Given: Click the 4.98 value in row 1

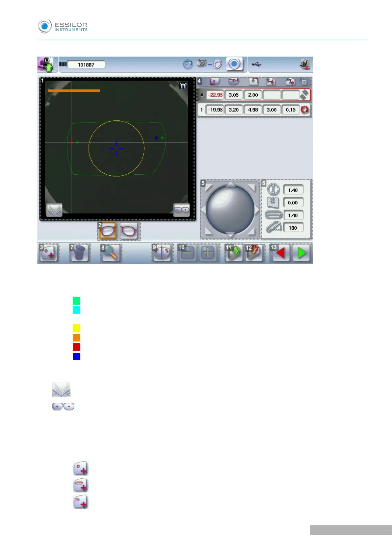Looking at the screenshot, I should [253, 110].
